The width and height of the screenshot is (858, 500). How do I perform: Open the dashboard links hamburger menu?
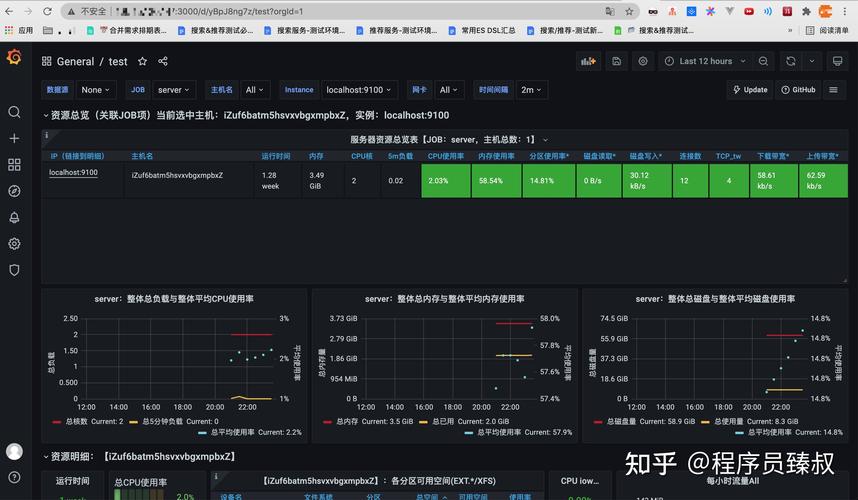pos(833,90)
